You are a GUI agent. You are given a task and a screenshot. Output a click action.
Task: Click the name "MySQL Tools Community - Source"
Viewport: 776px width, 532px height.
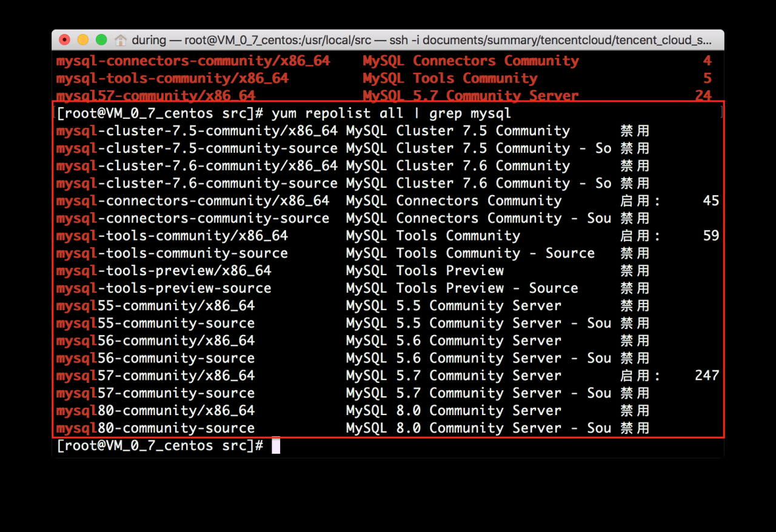tap(470, 254)
